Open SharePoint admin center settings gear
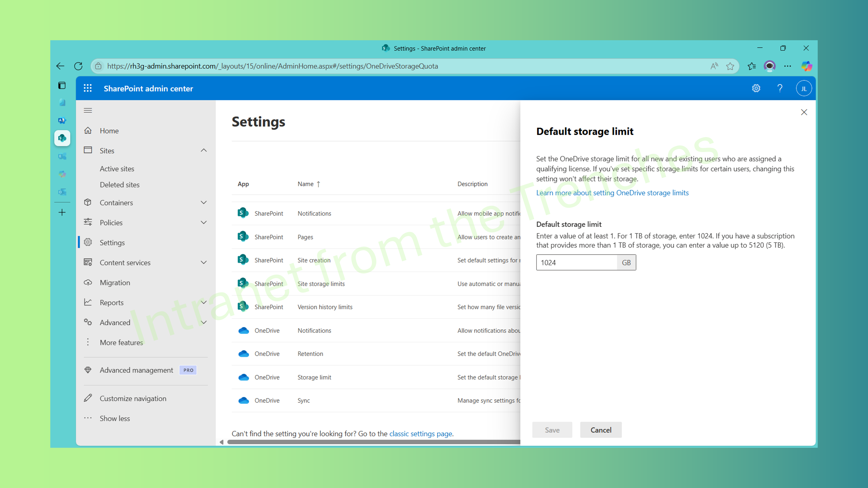Screen dimensions: 868x488 (x=756, y=88)
